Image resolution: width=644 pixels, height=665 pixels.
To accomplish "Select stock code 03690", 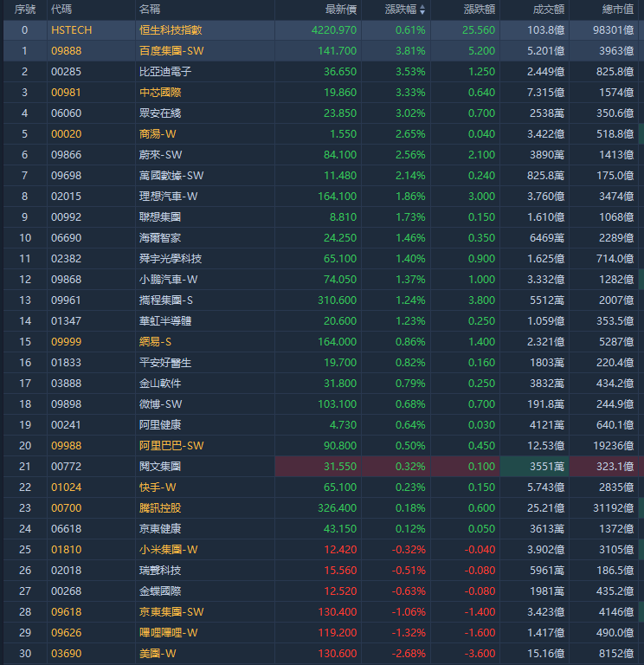I will pos(66,654).
